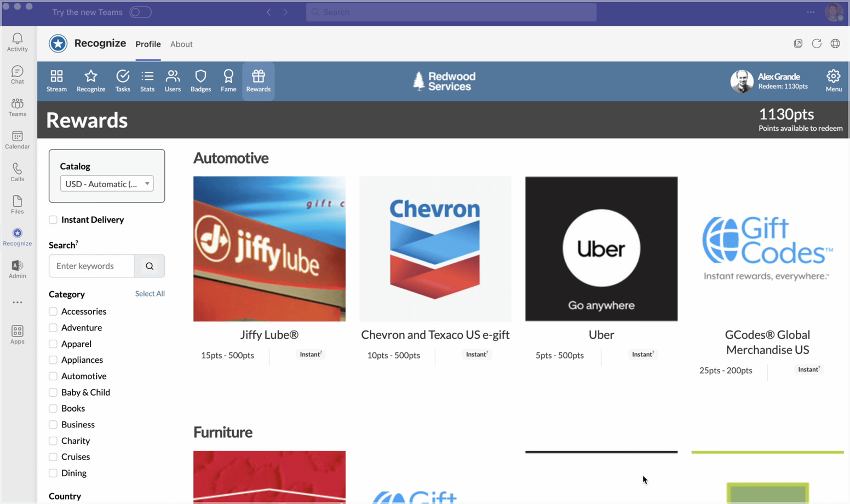The image size is (850, 504).
Task: Open Chevron and Texaco US e-gift title
Action: [x=435, y=335]
